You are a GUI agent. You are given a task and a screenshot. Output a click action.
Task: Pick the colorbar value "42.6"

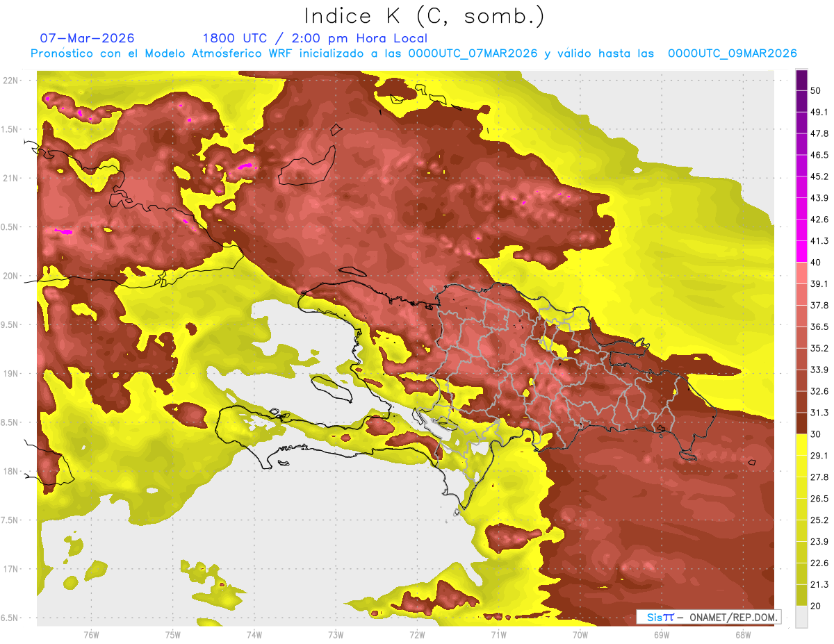(819, 220)
